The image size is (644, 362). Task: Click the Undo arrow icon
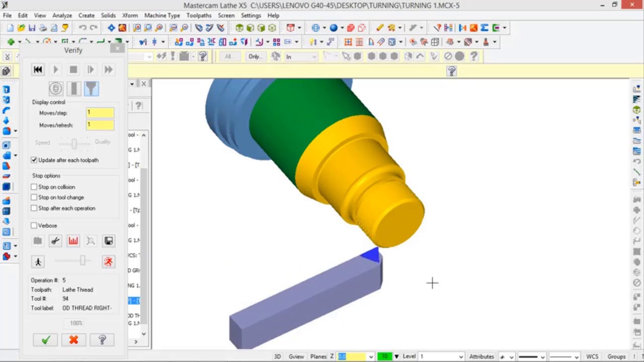(x=83, y=28)
